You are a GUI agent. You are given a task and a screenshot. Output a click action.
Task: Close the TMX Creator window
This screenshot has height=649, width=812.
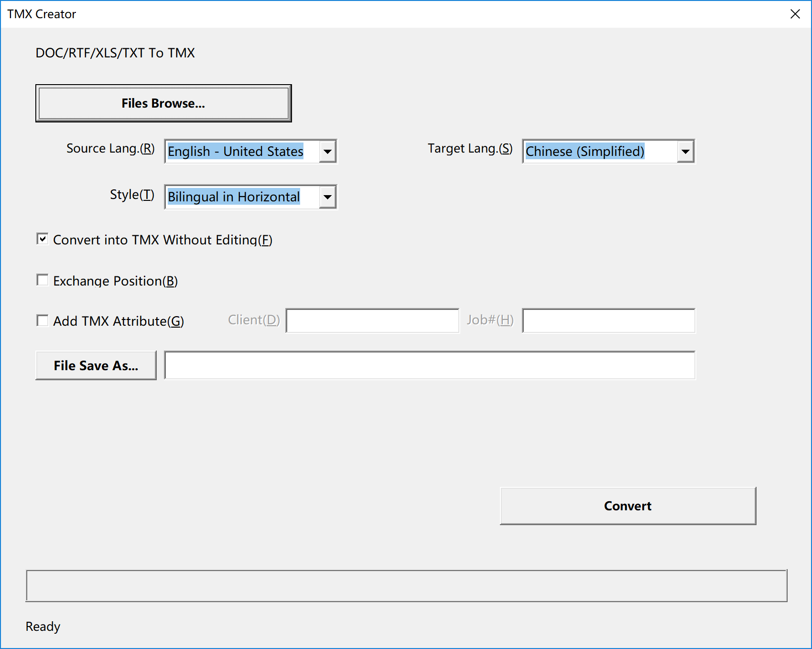coord(795,14)
